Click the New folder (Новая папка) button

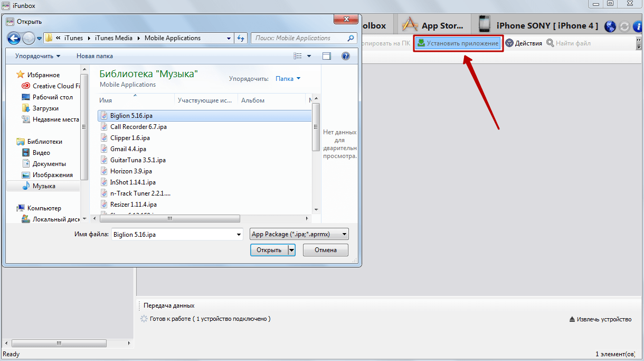(x=94, y=56)
